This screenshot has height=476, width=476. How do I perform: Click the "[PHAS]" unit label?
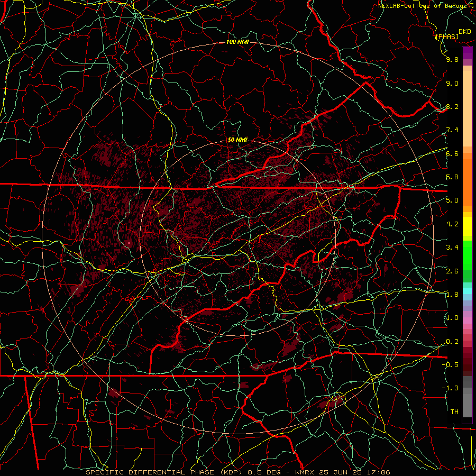point(447,36)
